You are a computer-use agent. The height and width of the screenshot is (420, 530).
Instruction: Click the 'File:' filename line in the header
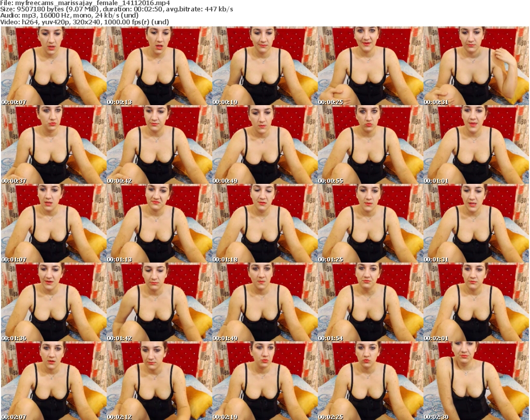coord(85,3)
